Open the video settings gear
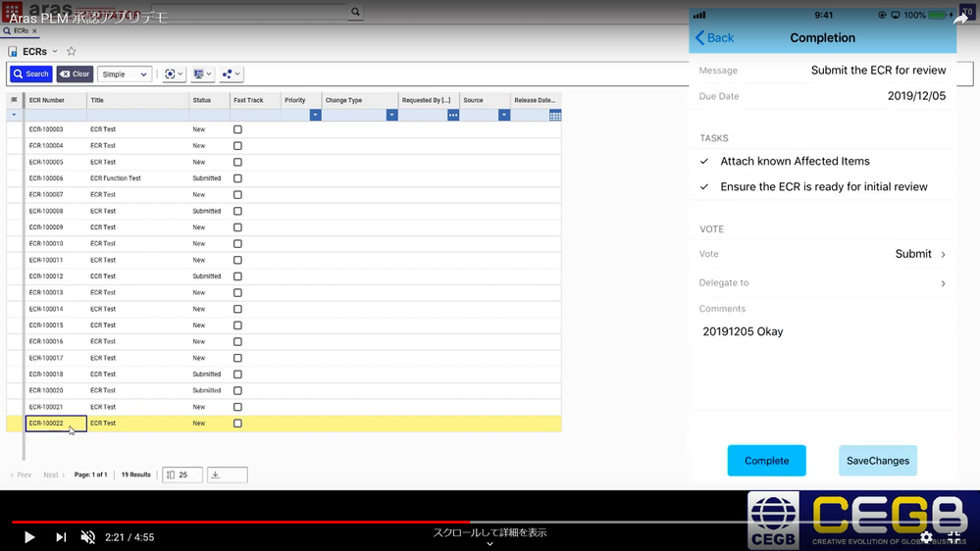 pos(926,537)
